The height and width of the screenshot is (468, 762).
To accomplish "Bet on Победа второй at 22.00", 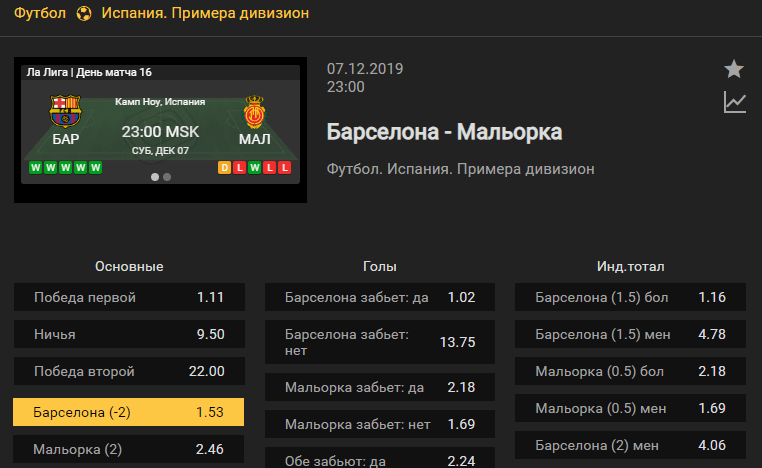I will [129, 371].
